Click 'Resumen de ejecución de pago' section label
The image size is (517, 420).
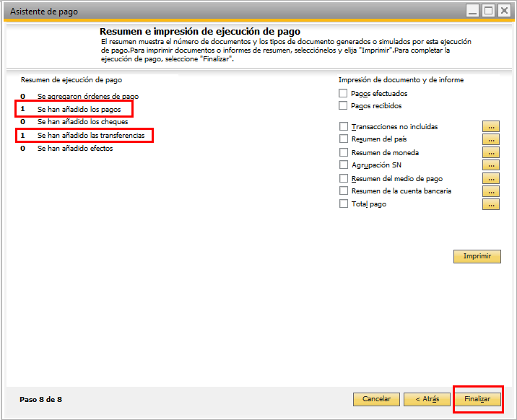tap(71, 79)
